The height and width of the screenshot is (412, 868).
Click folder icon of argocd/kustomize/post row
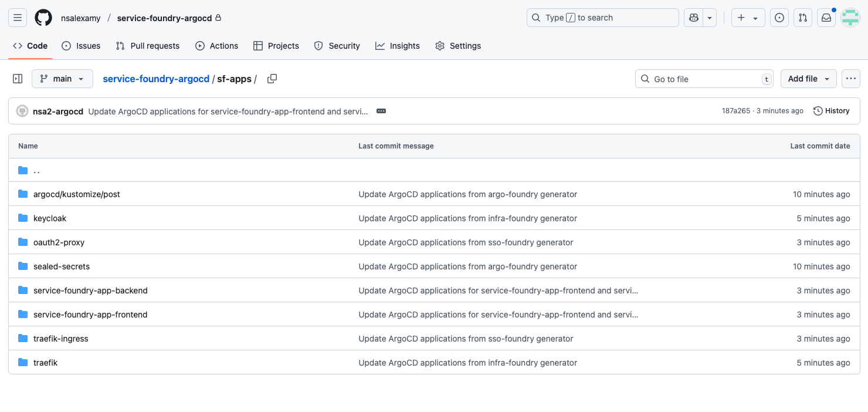pyautogui.click(x=23, y=194)
